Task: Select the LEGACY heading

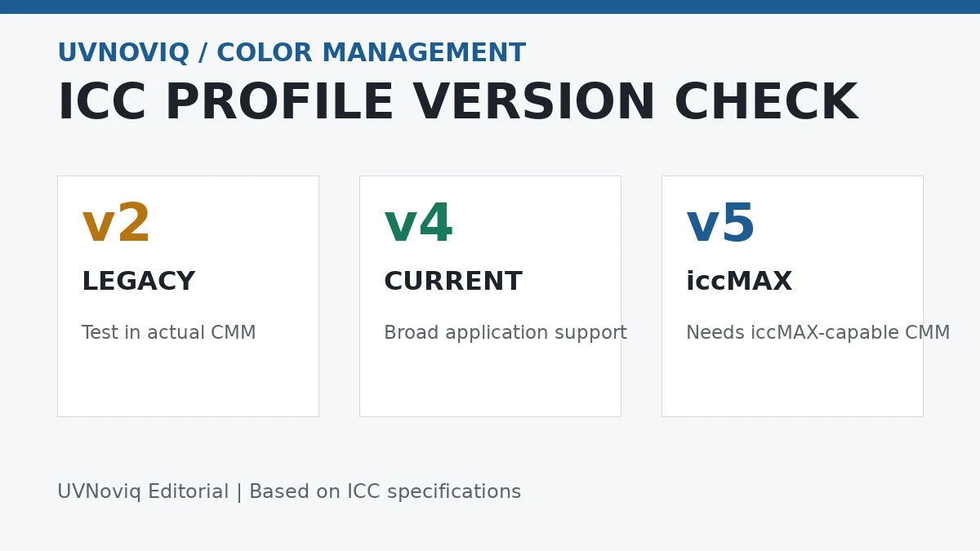Action: pyautogui.click(x=139, y=282)
